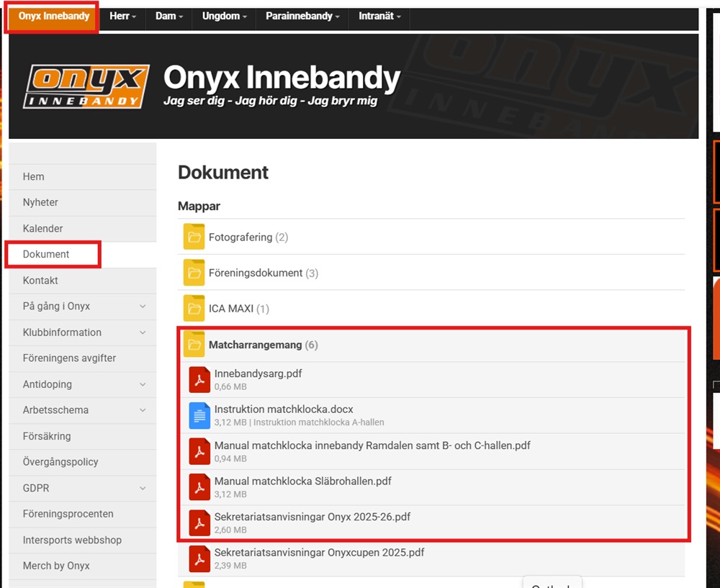Expand the Klubbinformation sidebar section
The height and width of the screenshot is (588, 720).
coord(143,333)
